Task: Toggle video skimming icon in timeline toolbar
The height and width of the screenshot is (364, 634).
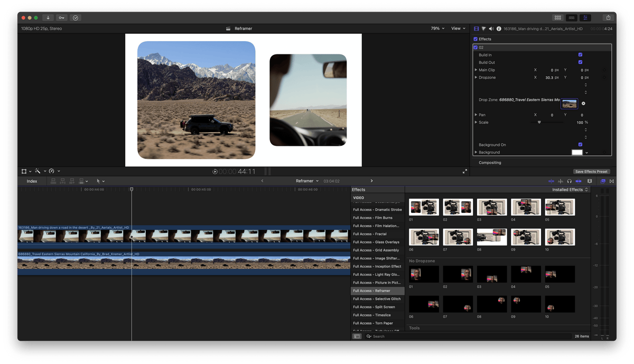Action: 551,181
